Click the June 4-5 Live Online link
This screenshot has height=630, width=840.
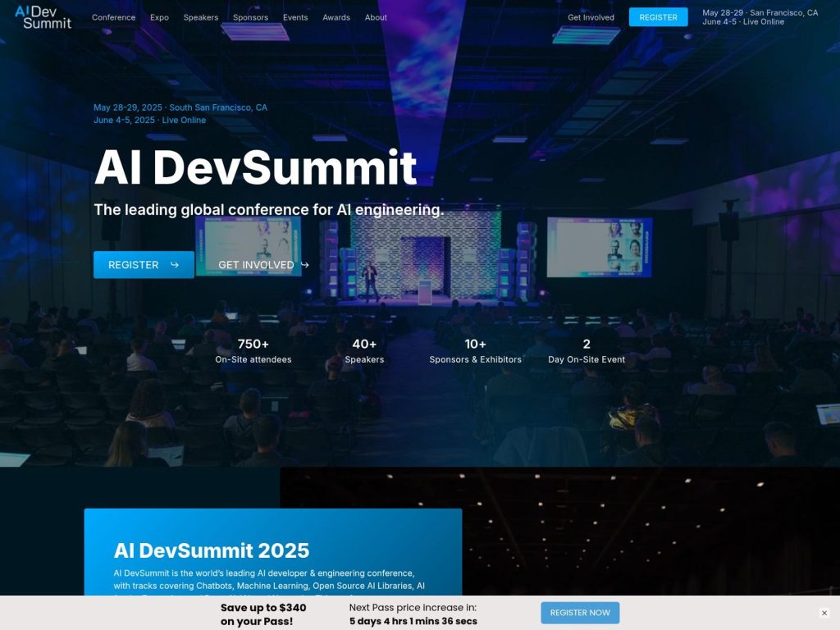coord(151,120)
